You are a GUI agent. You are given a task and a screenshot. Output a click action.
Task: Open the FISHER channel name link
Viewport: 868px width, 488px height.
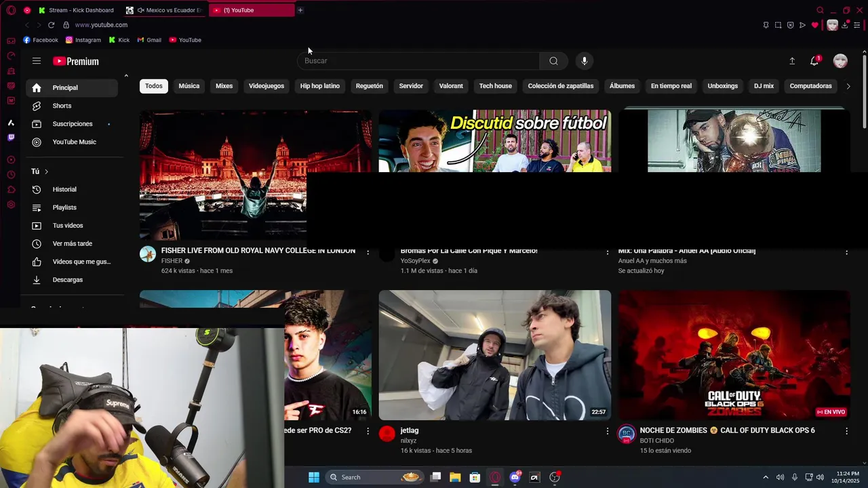coord(172,261)
